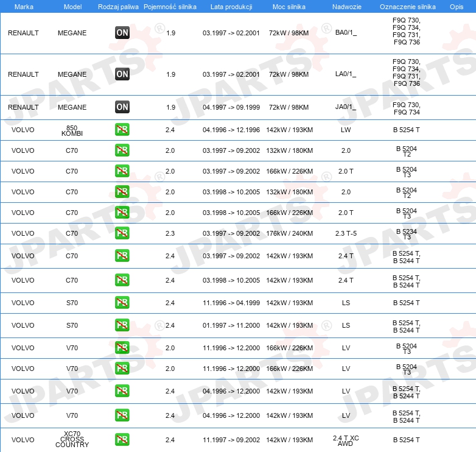This screenshot has width=476, height=452.
Task: Select the 'B 5254 T' code in the XC70 row
Action: coord(407,440)
